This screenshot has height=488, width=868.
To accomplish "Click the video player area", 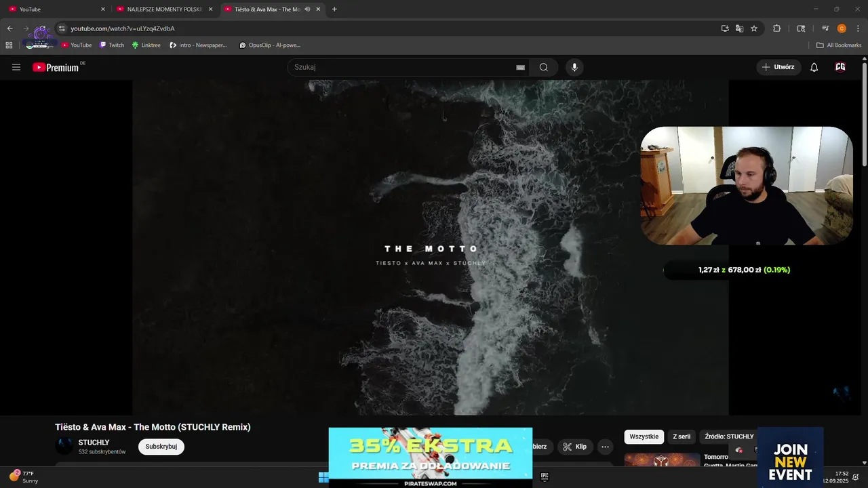I will [431, 247].
